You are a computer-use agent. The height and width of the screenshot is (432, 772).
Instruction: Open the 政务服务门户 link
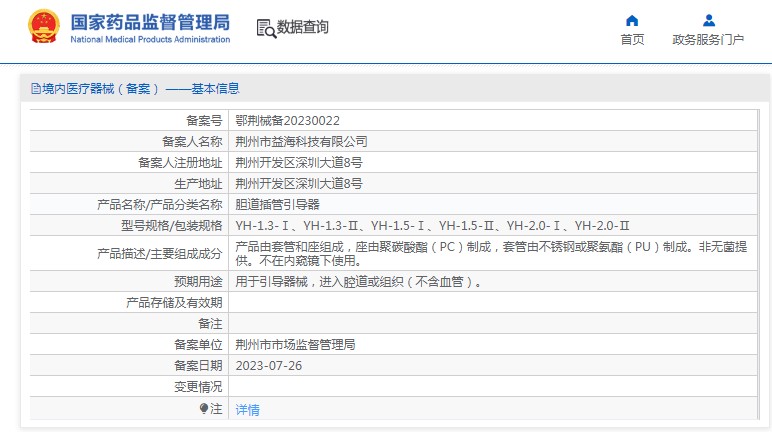[x=708, y=39]
